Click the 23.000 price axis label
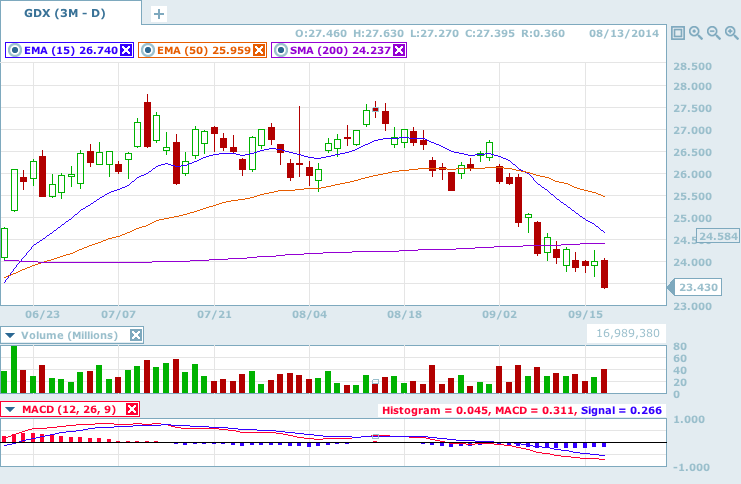 coord(692,306)
